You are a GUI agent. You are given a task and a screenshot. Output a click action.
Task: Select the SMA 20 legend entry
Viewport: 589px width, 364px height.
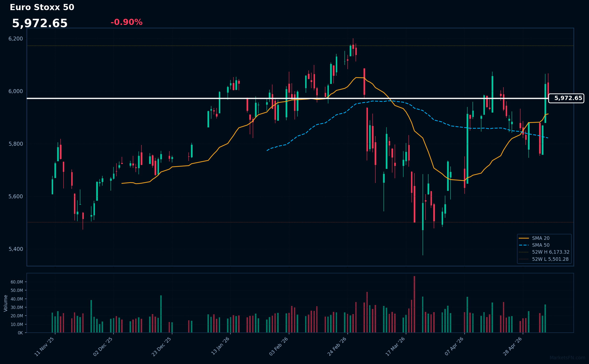(534, 238)
